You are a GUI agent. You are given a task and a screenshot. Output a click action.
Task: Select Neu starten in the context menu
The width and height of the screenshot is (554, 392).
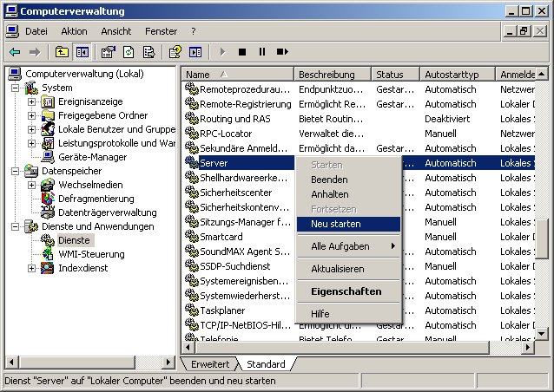(335, 224)
